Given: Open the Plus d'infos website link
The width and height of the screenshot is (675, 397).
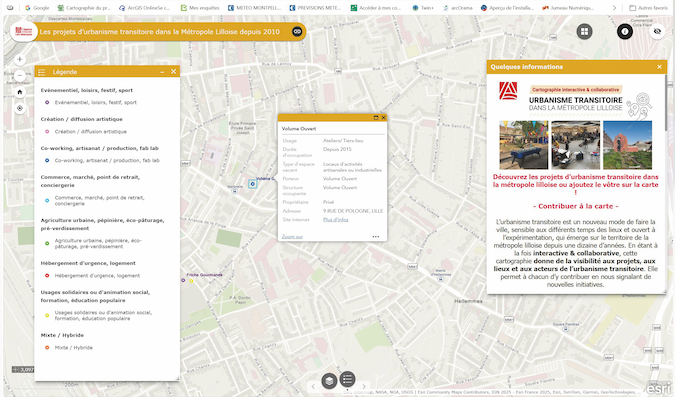Looking at the screenshot, I should coord(336,220).
